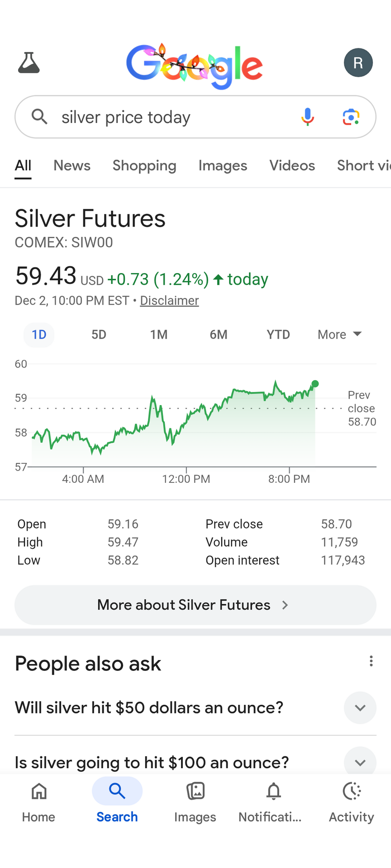Switch to the News tab
This screenshot has width=391, height=868.
tap(72, 165)
